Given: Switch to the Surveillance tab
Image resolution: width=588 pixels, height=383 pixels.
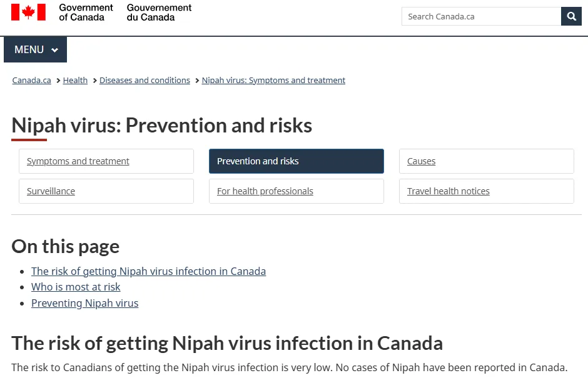Looking at the screenshot, I should pyautogui.click(x=51, y=191).
